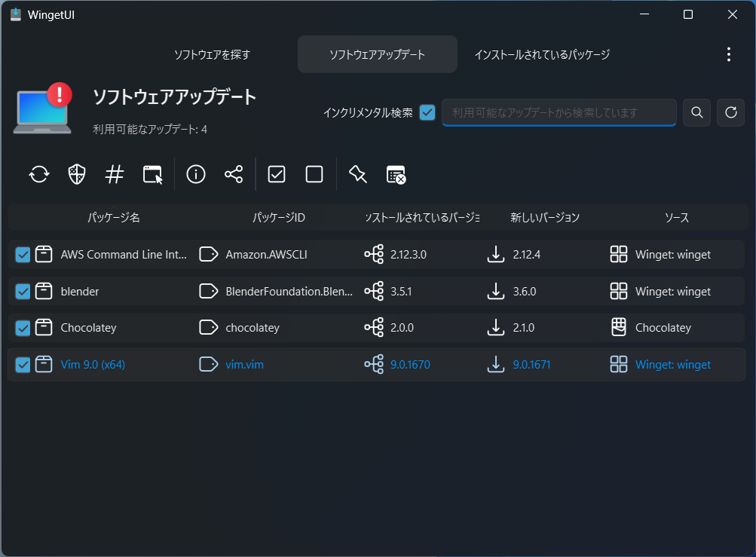This screenshot has height=557, width=756.
Task: Sort by installed version column header
Action: coord(422,218)
